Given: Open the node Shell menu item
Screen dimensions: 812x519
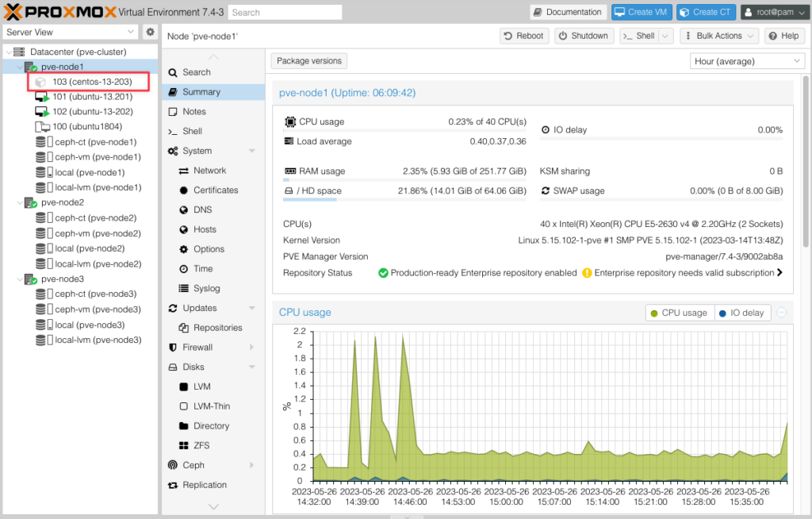Looking at the screenshot, I should point(213,132).
